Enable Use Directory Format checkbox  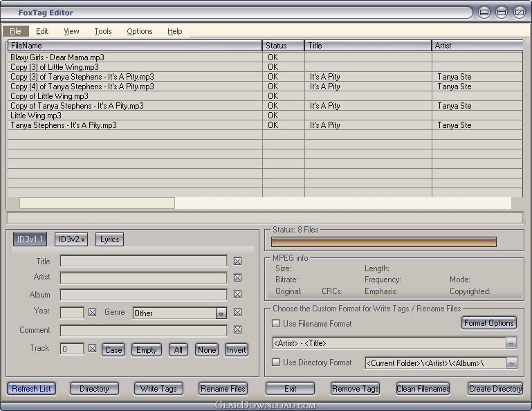(276, 363)
